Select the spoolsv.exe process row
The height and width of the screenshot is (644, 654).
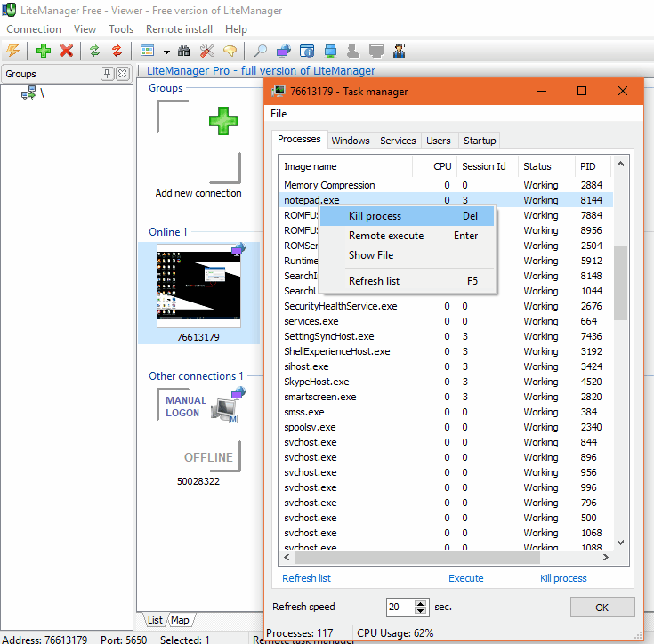tap(446, 427)
